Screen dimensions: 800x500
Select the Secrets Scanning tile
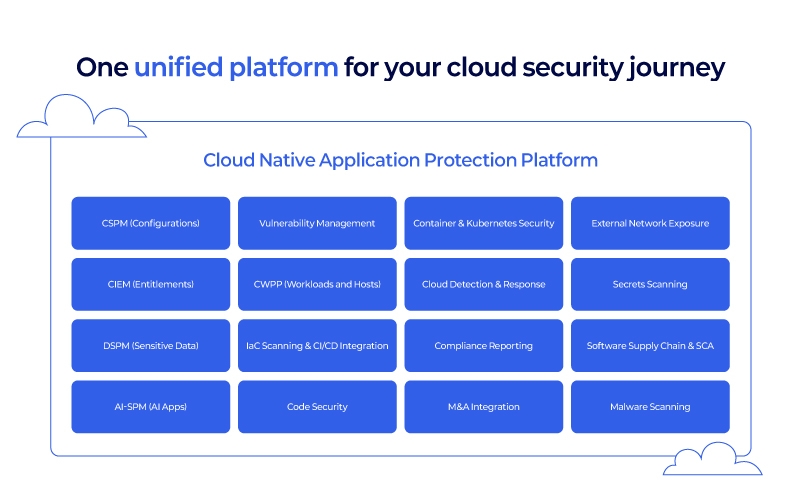650,284
